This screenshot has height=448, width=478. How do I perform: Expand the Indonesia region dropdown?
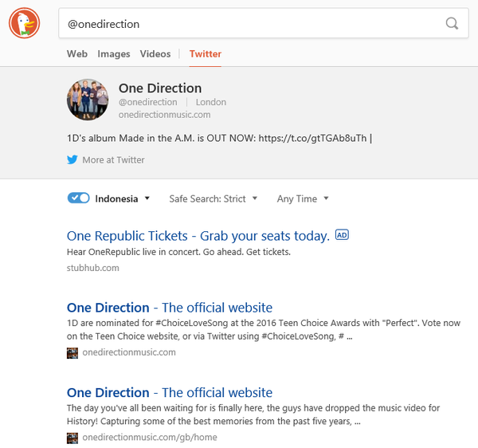pyautogui.click(x=122, y=198)
